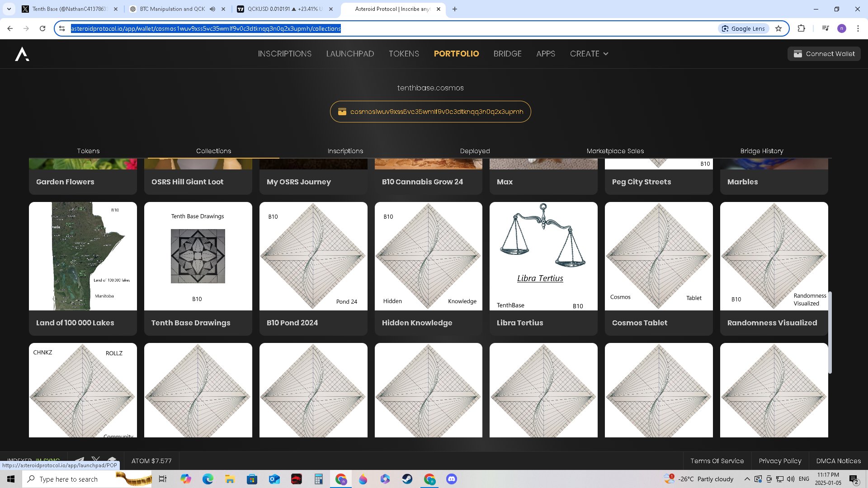Mute the BTC Manipulation tab audio icon
868x488 pixels.
pyautogui.click(x=212, y=9)
